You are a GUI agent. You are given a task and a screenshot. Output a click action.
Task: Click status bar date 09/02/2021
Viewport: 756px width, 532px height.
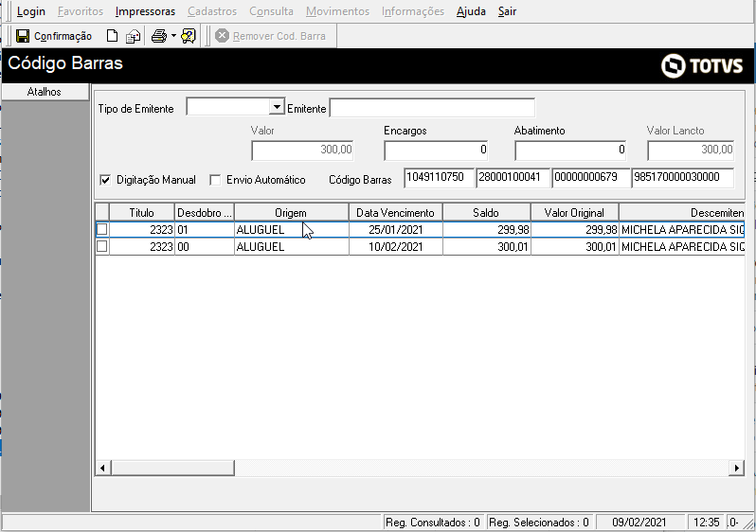[x=639, y=523]
